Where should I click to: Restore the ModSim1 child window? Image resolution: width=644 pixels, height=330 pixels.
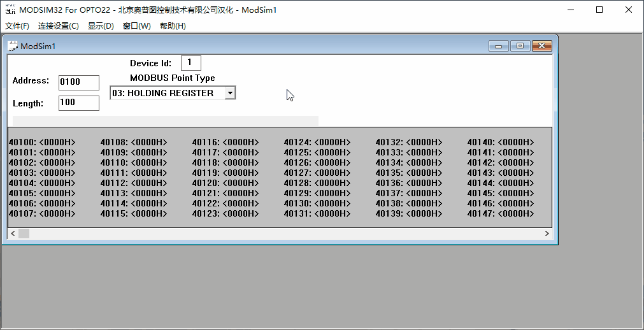coord(520,46)
